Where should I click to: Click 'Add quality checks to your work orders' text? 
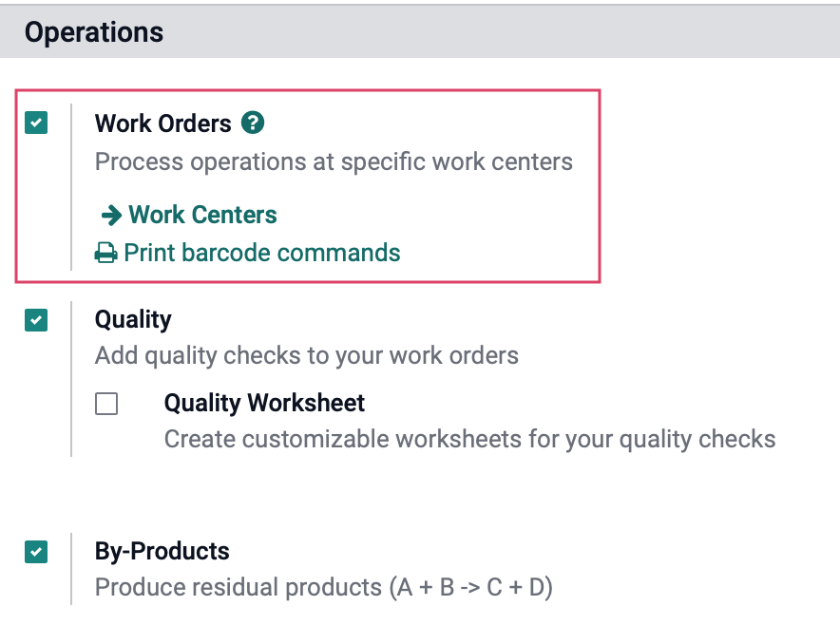click(306, 355)
